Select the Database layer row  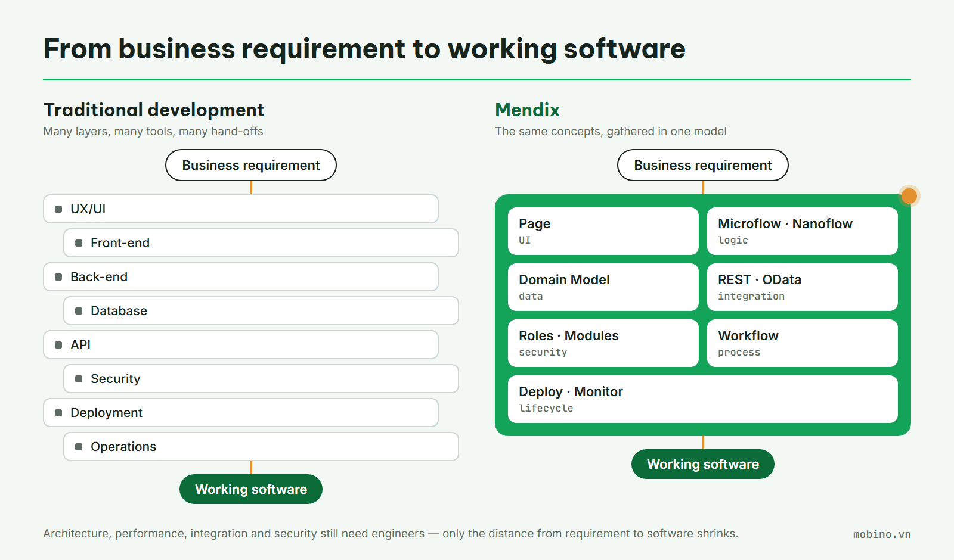[261, 311]
